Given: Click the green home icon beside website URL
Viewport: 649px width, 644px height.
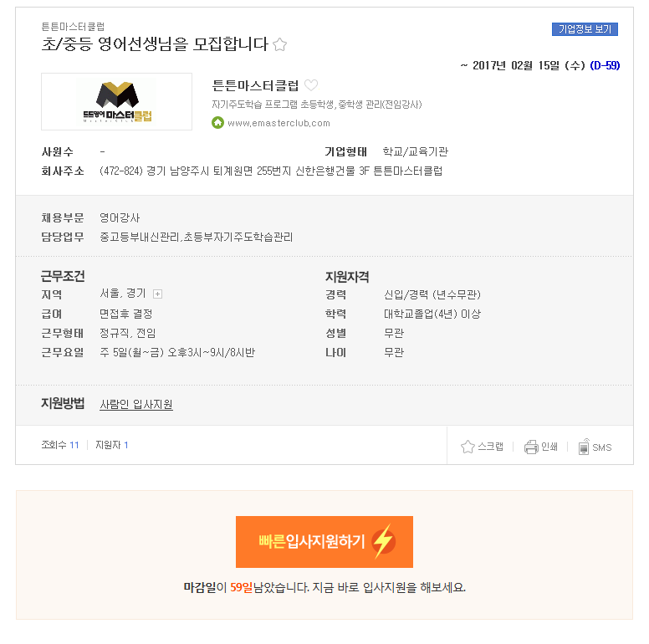Looking at the screenshot, I should pos(217,122).
